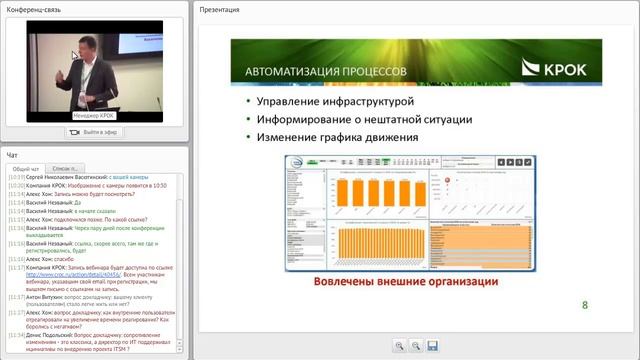Select the bullet Изменение графика движения

[338, 138]
